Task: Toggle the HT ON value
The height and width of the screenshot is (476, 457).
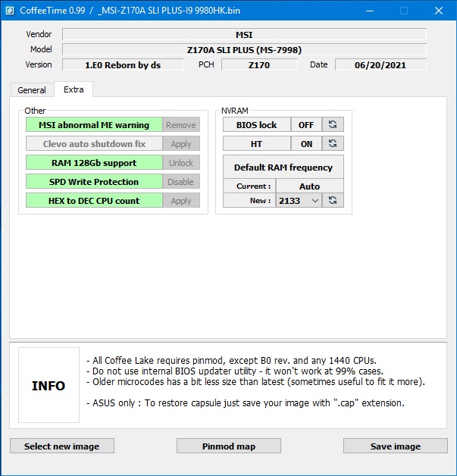Action: [306, 143]
